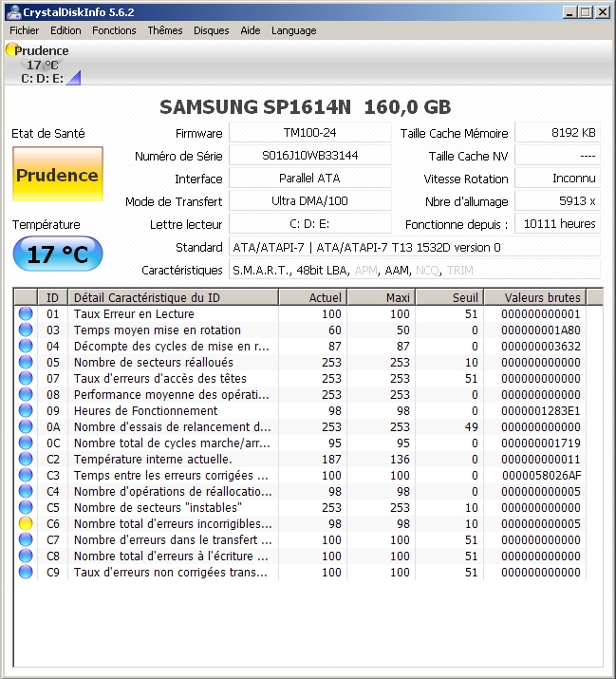The width and height of the screenshot is (616, 679).
Task: Click the blue status dot for ID 0A
Action: (26, 427)
